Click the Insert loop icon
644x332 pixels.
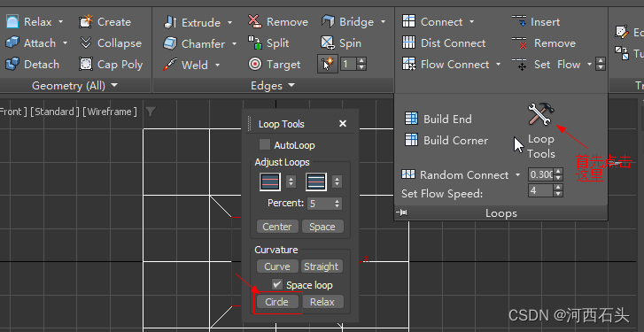tap(519, 21)
